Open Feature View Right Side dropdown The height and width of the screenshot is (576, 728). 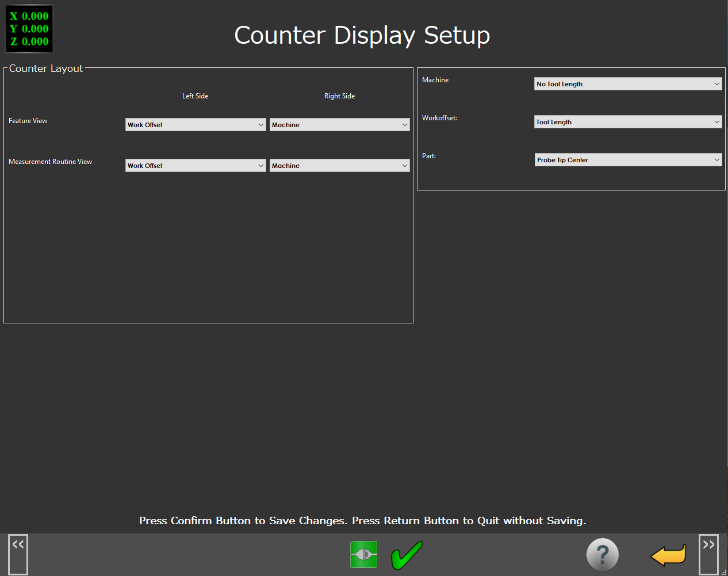click(x=339, y=125)
